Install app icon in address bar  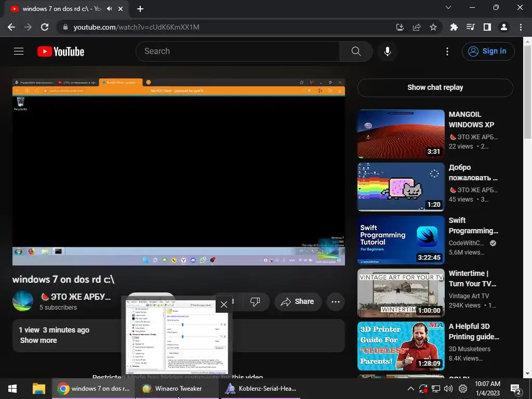[x=400, y=27]
